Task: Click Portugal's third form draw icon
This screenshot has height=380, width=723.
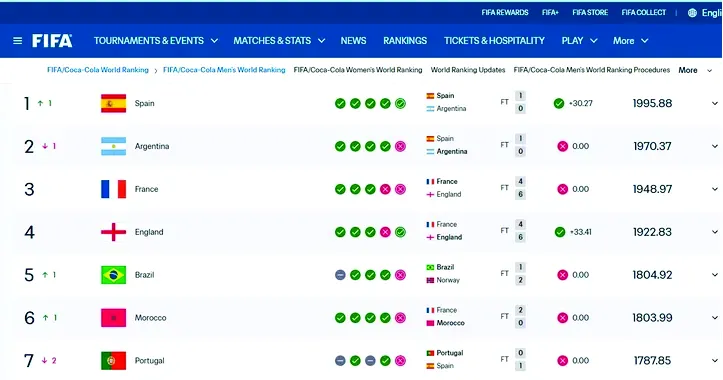Action: tap(370, 361)
